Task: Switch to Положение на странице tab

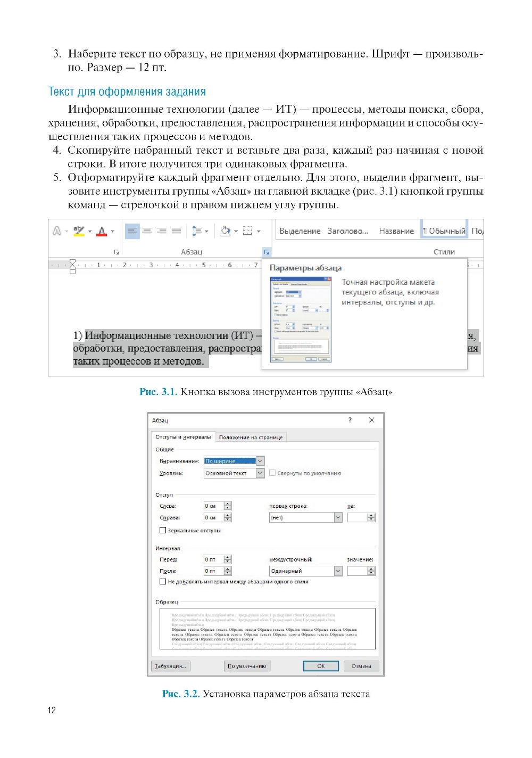Action: (x=251, y=437)
